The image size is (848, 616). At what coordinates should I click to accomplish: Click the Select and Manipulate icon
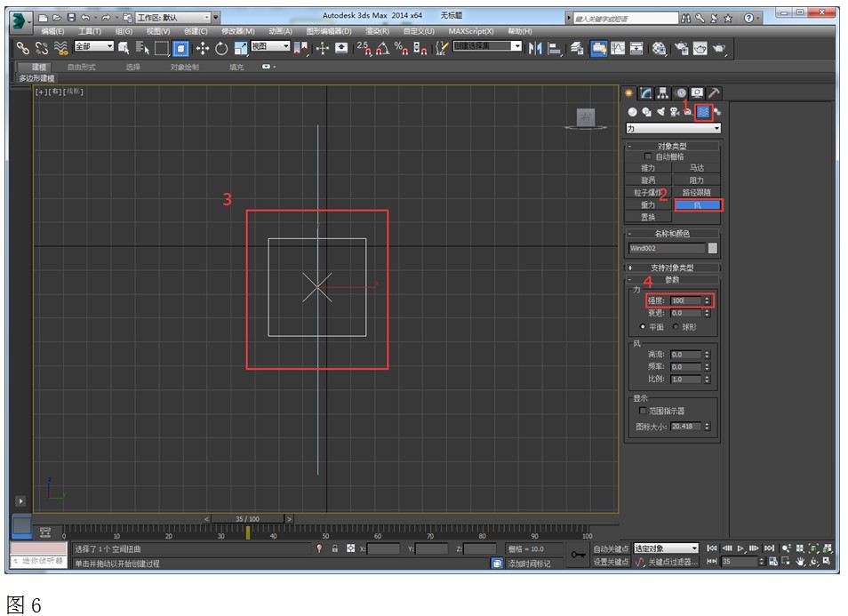coord(323,49)
